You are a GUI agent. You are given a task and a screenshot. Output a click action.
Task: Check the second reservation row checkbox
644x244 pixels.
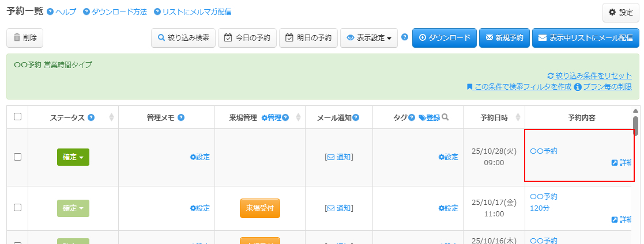click(x=17, y=208)
